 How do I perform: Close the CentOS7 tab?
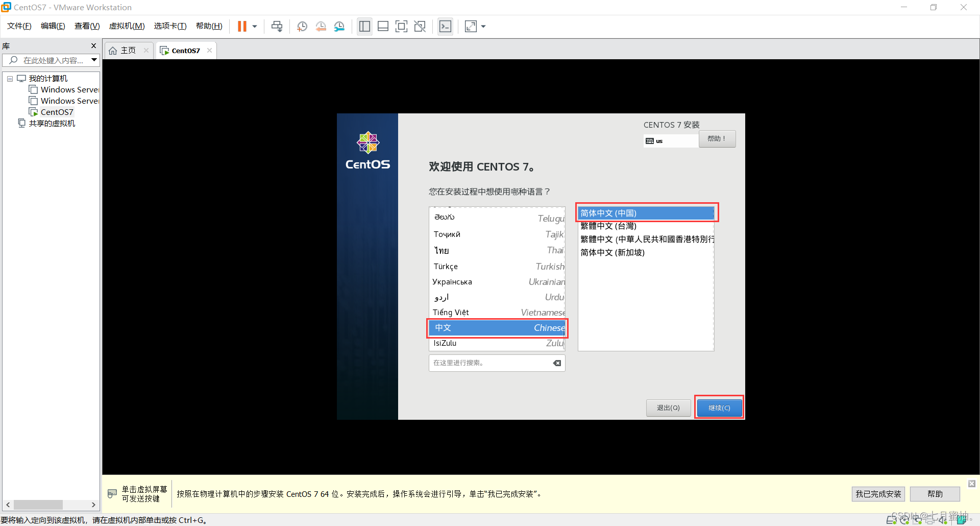coord(209,50)
